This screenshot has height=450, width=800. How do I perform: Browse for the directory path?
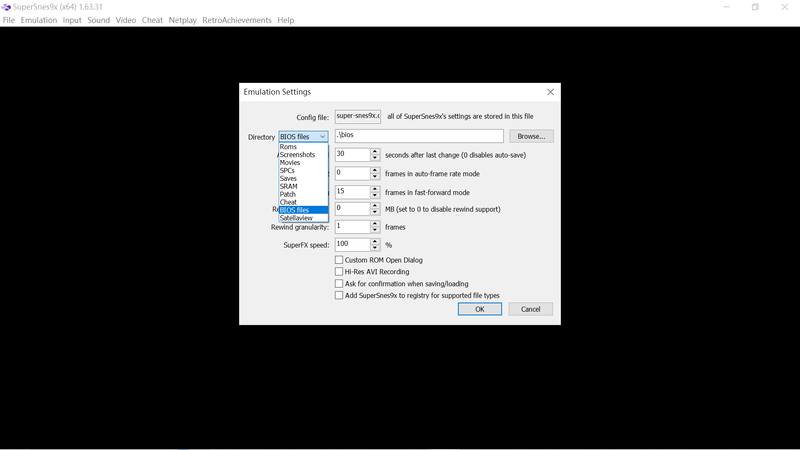pyautogui.click(x=531, y=136)
